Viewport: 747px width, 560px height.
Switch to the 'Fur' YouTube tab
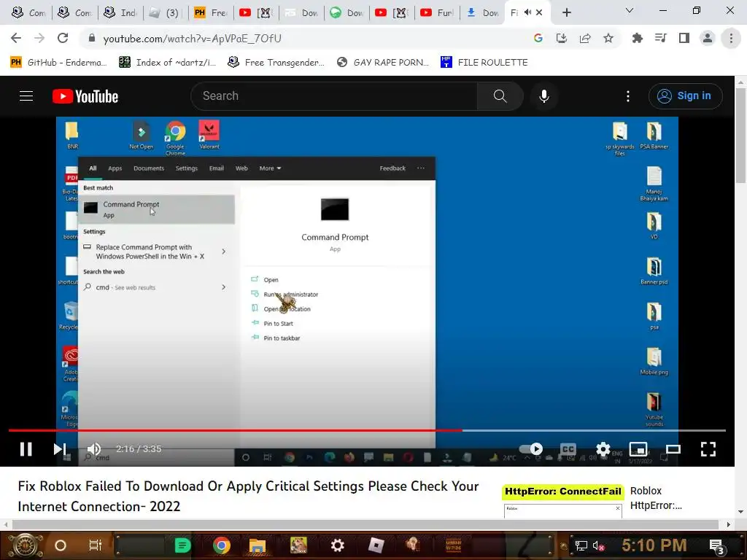coord(438,12)
